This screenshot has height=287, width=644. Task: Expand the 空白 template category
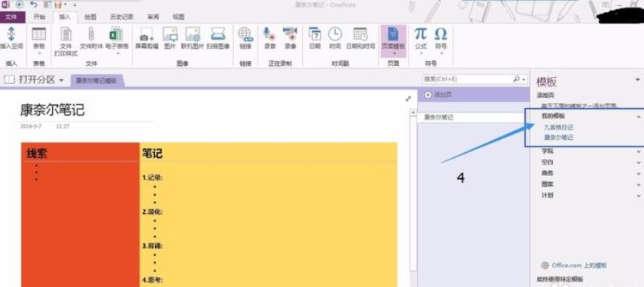[x=638, y=162]
